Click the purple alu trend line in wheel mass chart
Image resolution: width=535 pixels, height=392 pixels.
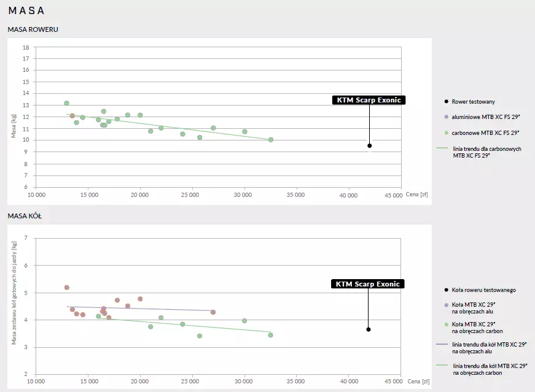(140, 309)
